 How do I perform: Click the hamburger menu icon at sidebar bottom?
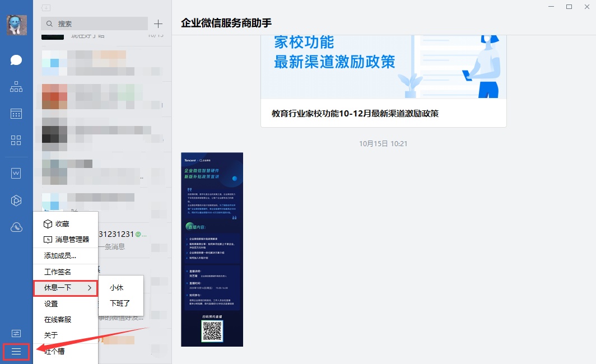pyautogui.click(x=16, y=351)
